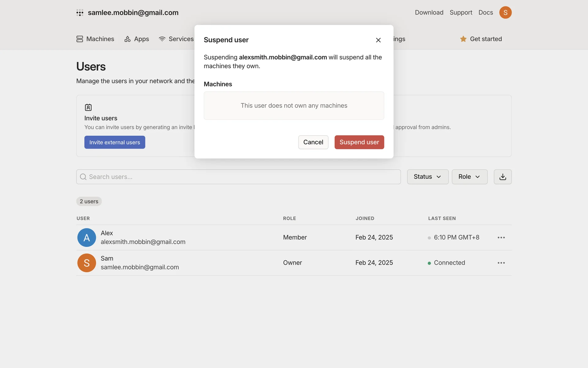Click the Invite external users button
The width and height of the screenshot is (588, 368).
pos(115,142)
